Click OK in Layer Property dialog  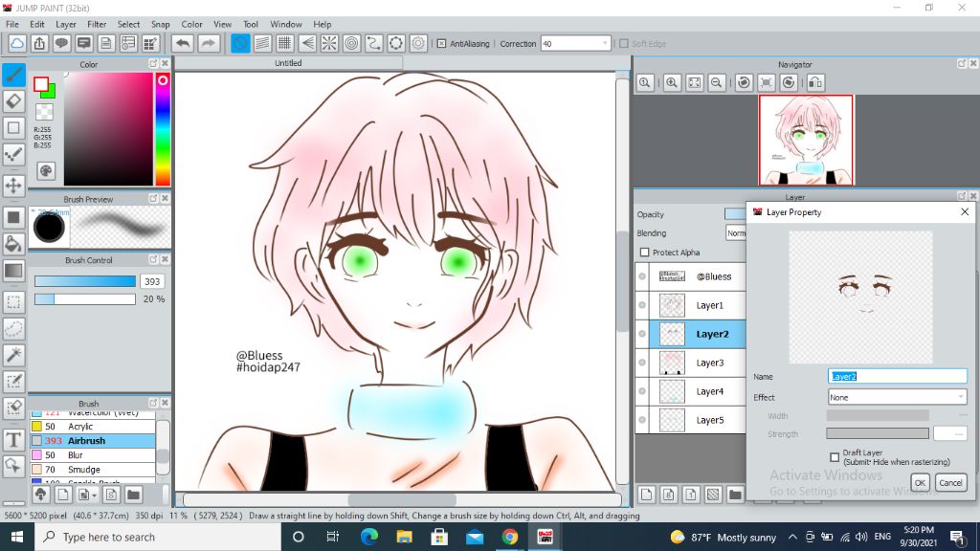point(920,482)
